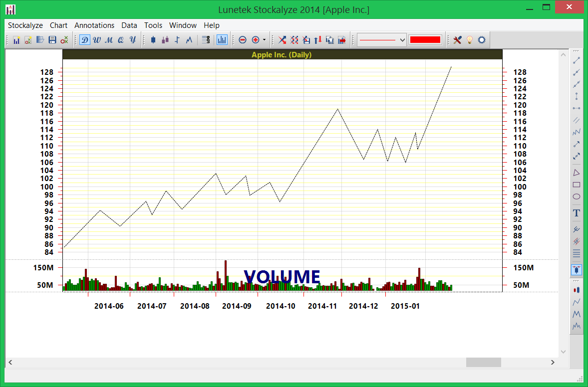Toggle the volume histogram display
Viewport: 588px width, 387px height.
(x=222, y=39)
